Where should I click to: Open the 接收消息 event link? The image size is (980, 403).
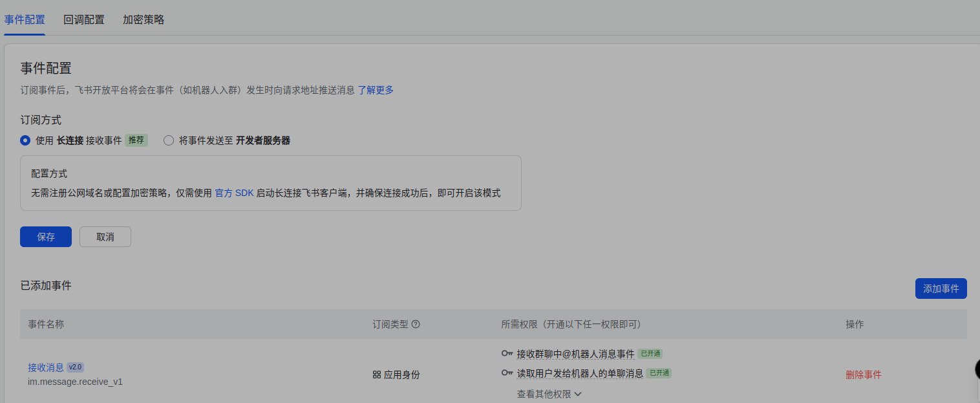point(46,367)
